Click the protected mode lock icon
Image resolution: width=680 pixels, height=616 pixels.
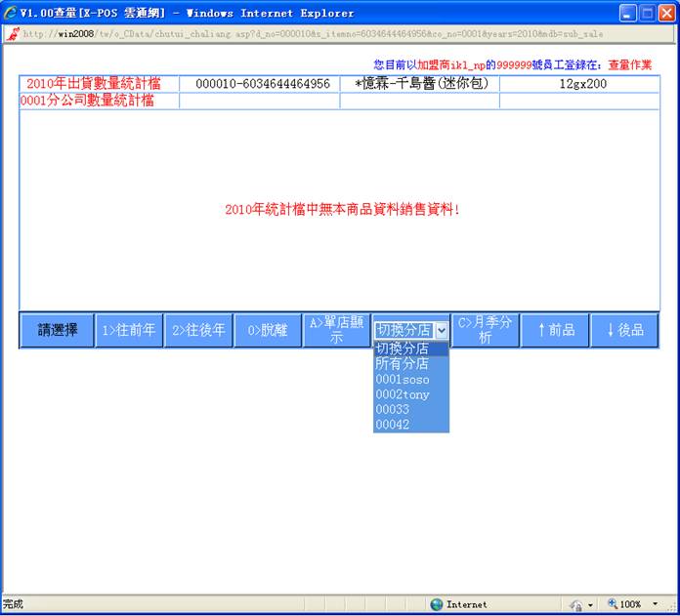(x=576, y=604)
